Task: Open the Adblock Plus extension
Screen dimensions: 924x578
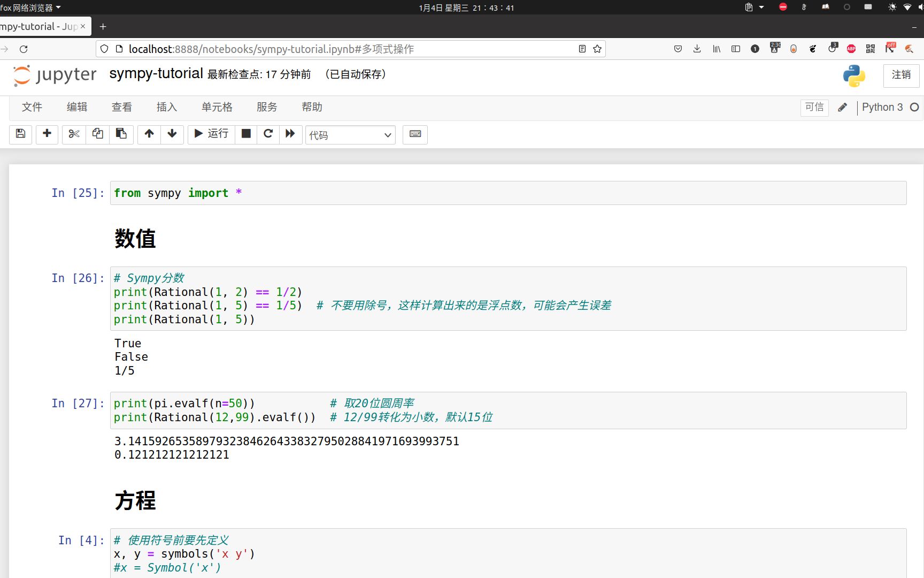Action: click(x=851, y=49)
